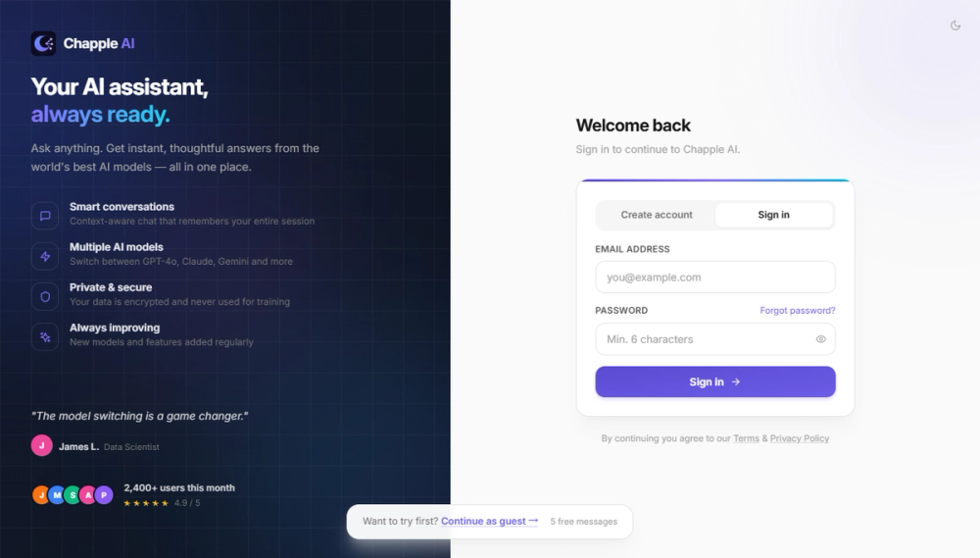
Task: Click the orange J user avatar
Action: tap(40, 495)
